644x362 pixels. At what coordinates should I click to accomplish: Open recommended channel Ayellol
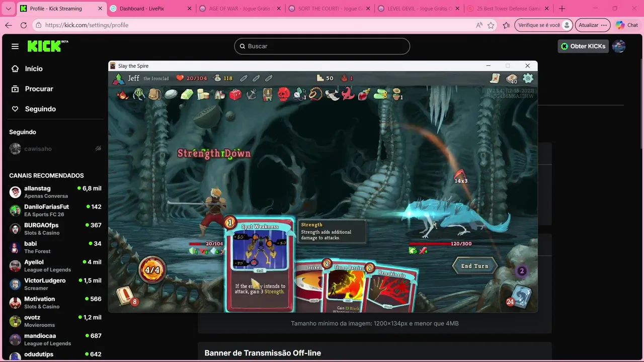[55, 265]
